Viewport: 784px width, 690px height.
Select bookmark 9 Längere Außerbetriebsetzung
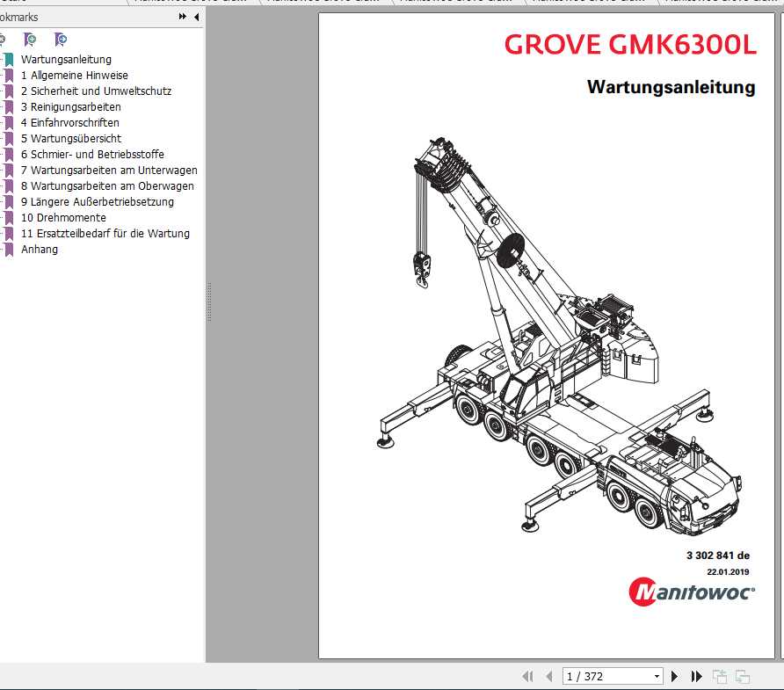coord(98,202)
